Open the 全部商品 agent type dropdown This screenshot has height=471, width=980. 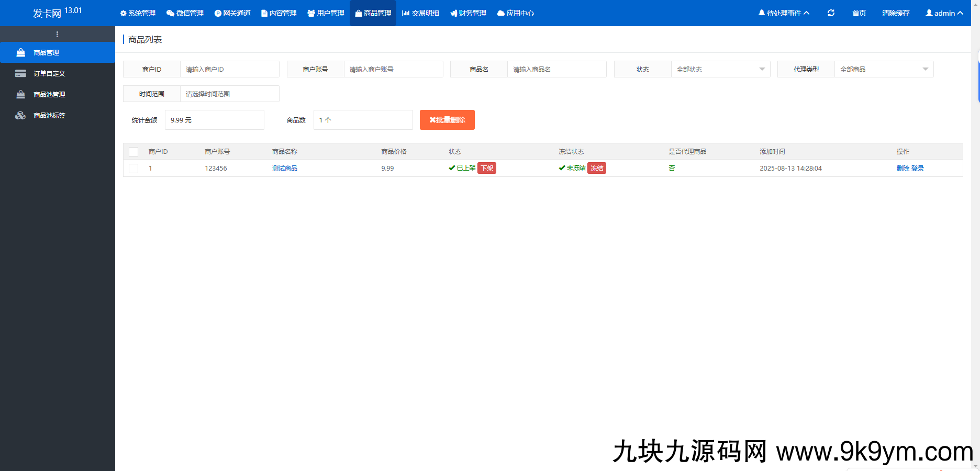pyautogui.click(x=883, y=69)
